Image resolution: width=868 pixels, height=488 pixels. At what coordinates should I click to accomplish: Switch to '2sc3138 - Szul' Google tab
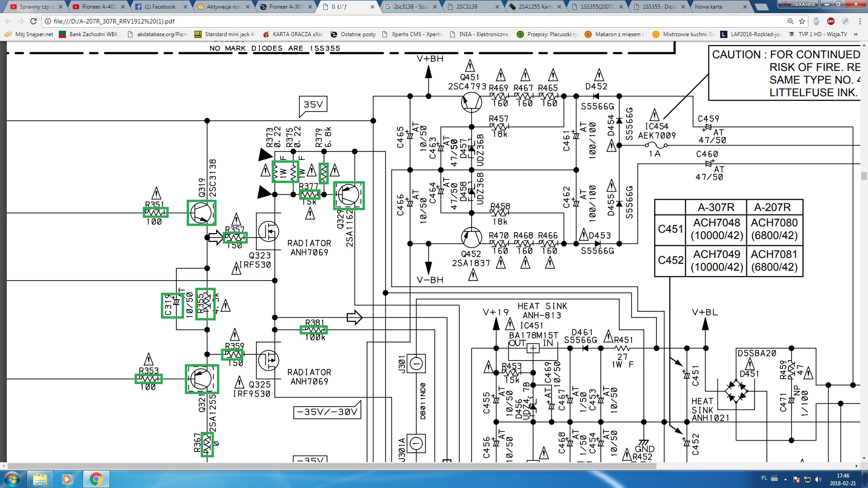[x=410, y=7]
